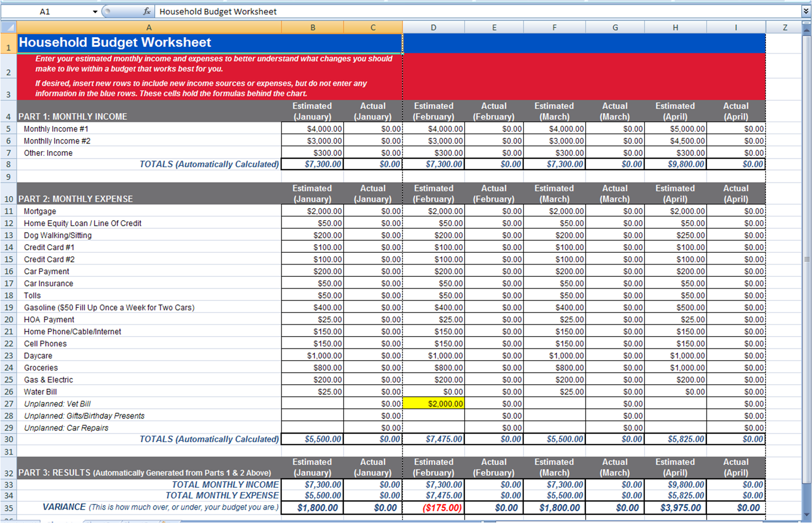The height and width of the screenshot is (523, 812).
Task: Select the Car Payment label cell
Action: [149, 271]
